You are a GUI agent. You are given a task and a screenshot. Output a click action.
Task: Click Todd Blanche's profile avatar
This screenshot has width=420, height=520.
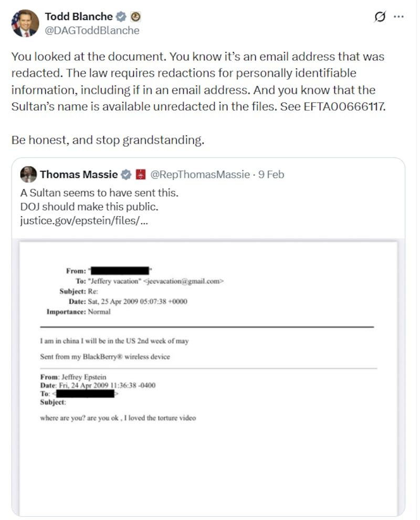[25, 23]
